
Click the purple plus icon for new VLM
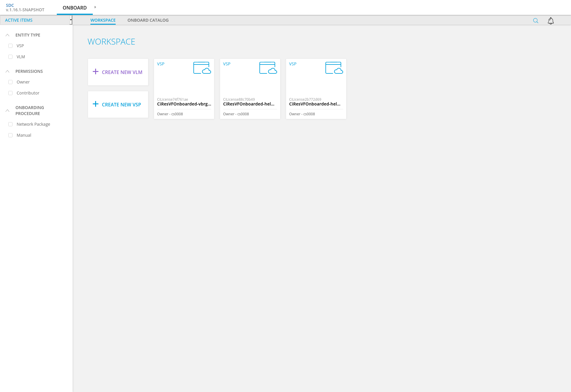95,72
